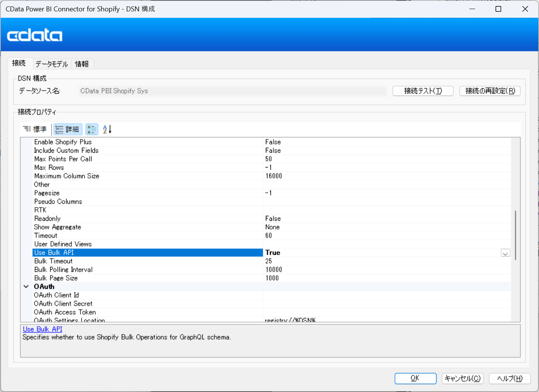Click the -1 value of Max Rows

tap(268, 167)
